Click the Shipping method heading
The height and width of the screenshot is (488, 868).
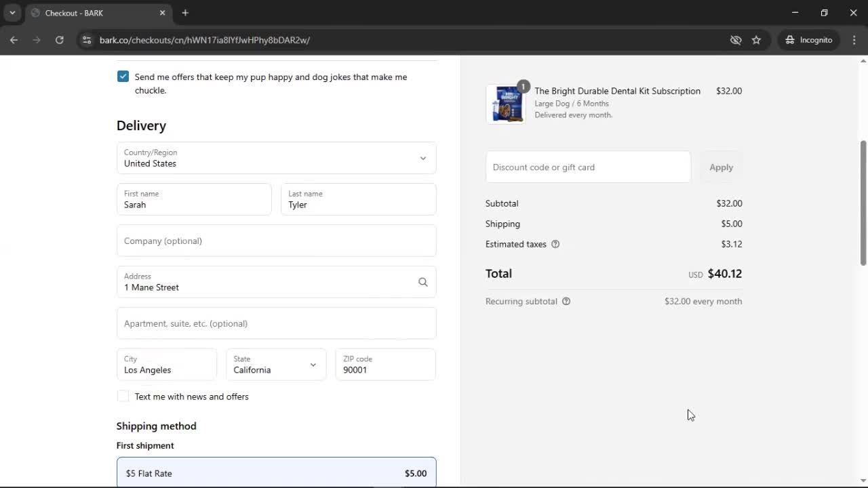(156, 426)
